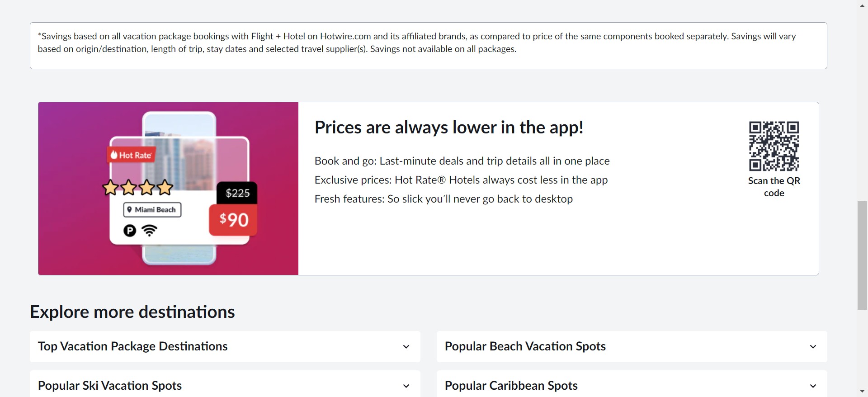Click the red $90 price tag
The image size is (868, 397).
tap(233, 220)
